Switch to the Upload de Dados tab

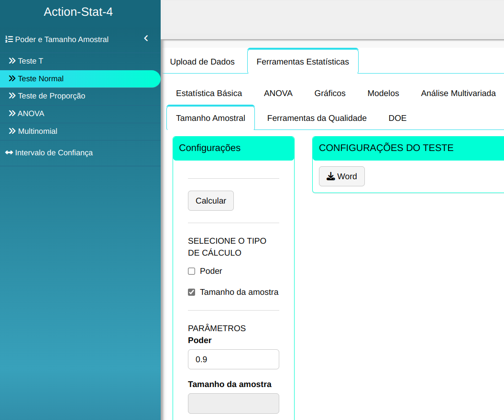tap(202, 62)
